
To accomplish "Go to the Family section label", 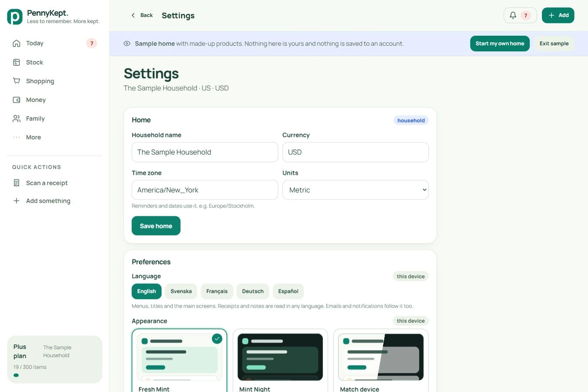I will point(35,118).
